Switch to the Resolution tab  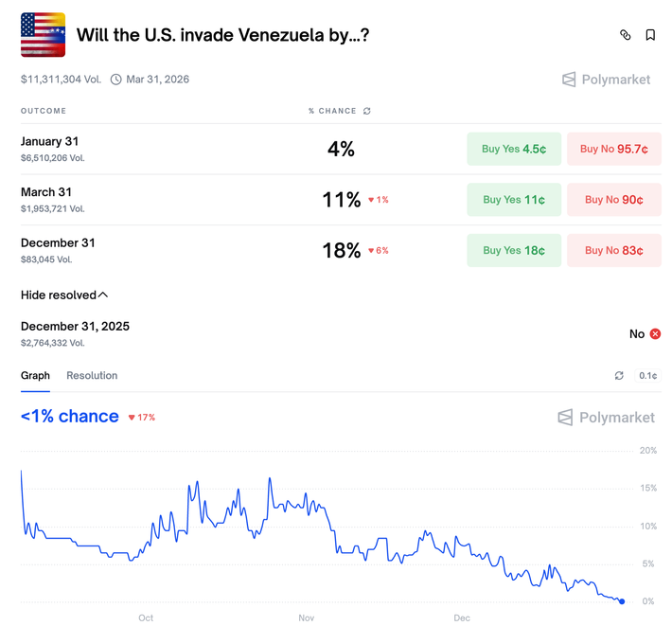pos(92,376)
